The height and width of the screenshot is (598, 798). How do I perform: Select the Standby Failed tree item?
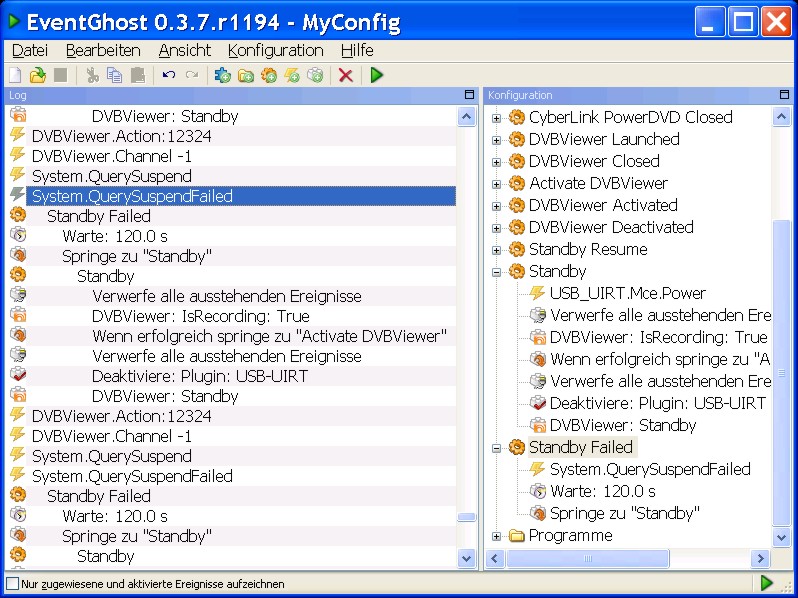(x=581, y=447)
